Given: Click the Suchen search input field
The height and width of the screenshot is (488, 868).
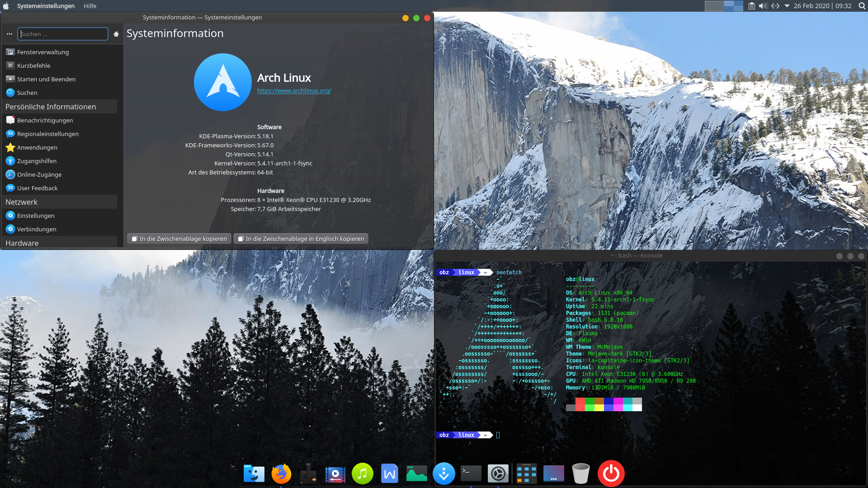Looking at the screenshot, I should coord(63,34).
